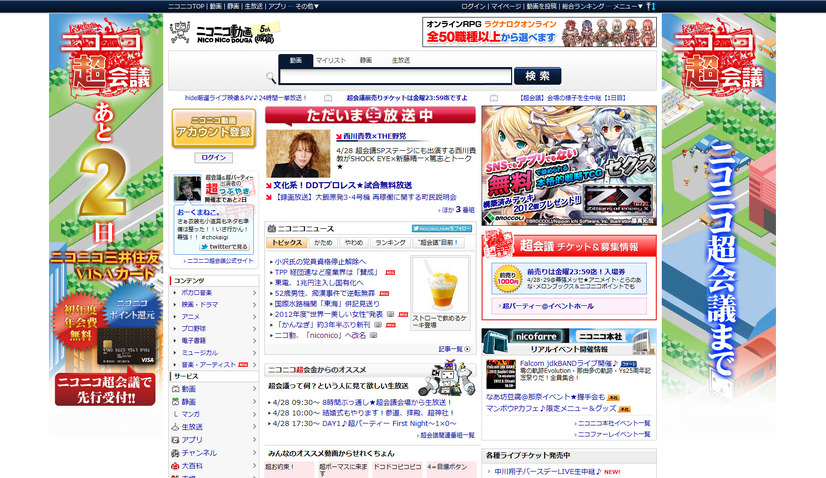Click the robot mascot next to ニコニコ超会議からのオススメ

pyautogui.click(x=447, y=377)
